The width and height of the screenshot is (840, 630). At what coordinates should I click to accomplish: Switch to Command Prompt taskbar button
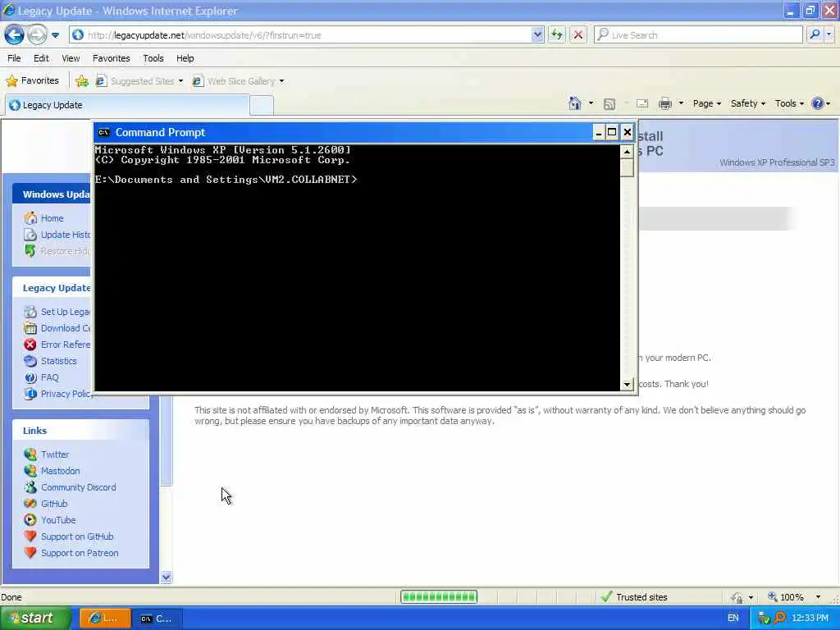[157, 619]
